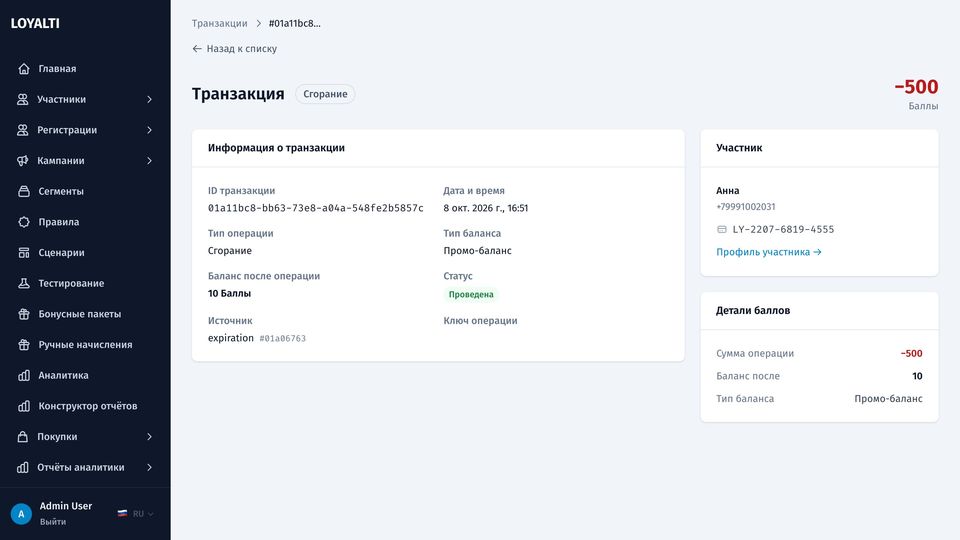Screen dimensions: 960x540
Task: Open the RU language dropdown
Action: coord(136,514)
